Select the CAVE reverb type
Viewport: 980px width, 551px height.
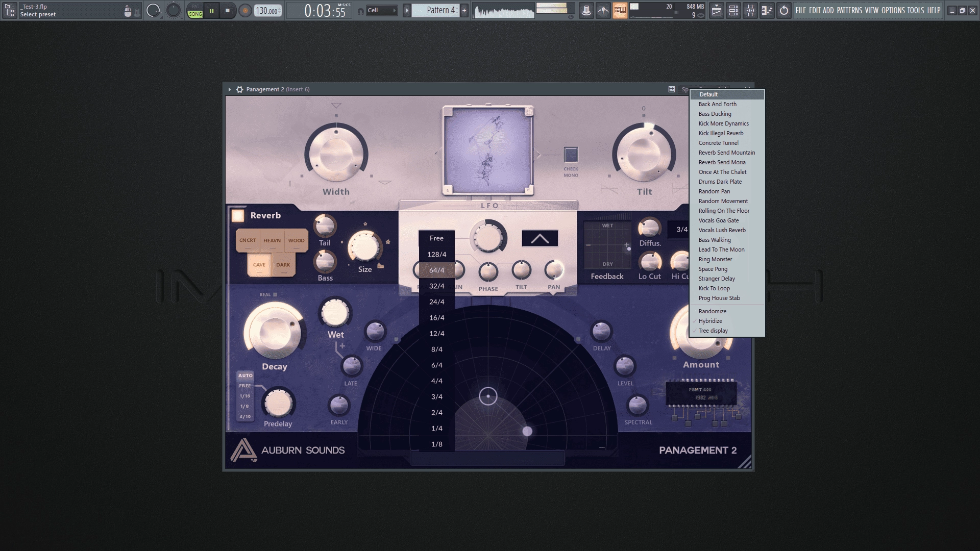259,265
